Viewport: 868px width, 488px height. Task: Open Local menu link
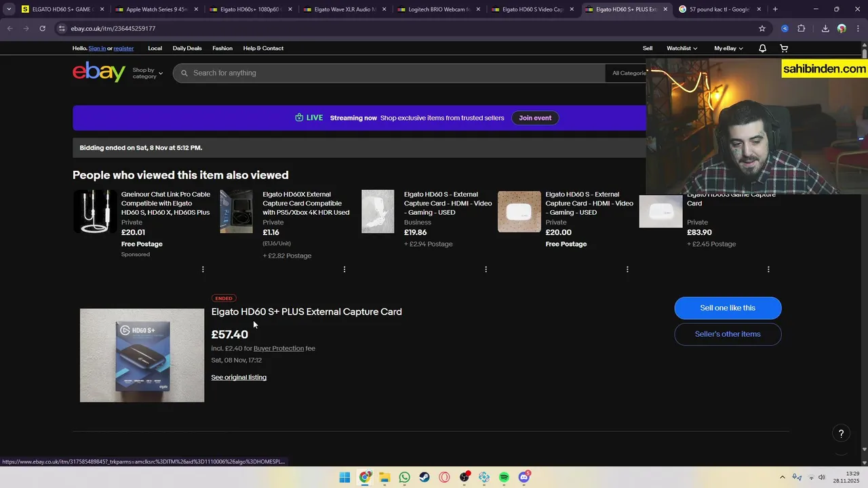155,48
